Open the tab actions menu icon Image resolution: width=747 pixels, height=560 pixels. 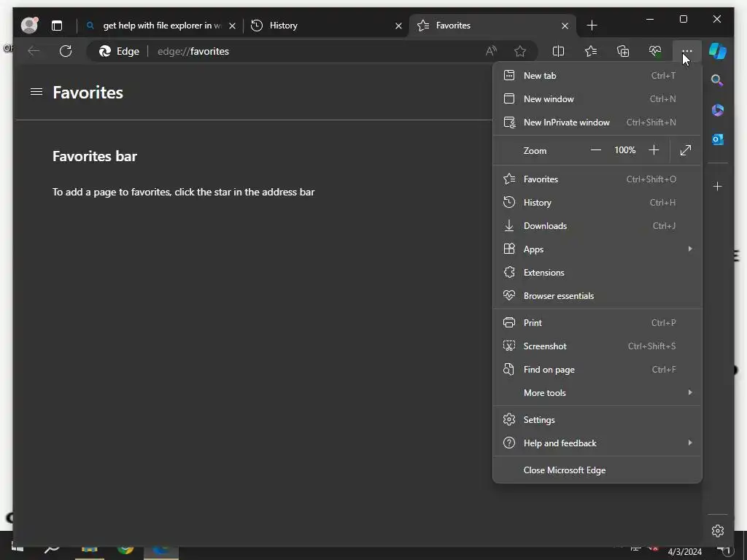pos(57,26)
